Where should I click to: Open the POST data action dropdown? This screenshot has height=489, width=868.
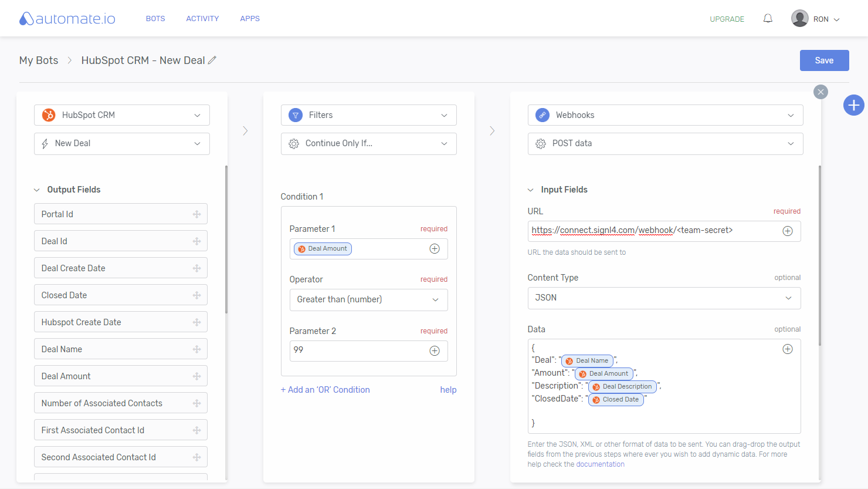click(x=666, y=144)
